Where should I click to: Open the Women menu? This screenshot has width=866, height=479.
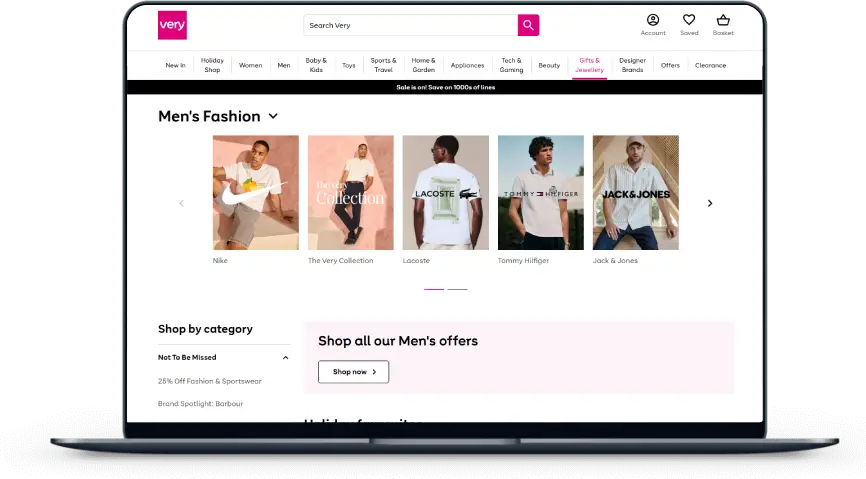coord(250,65)
